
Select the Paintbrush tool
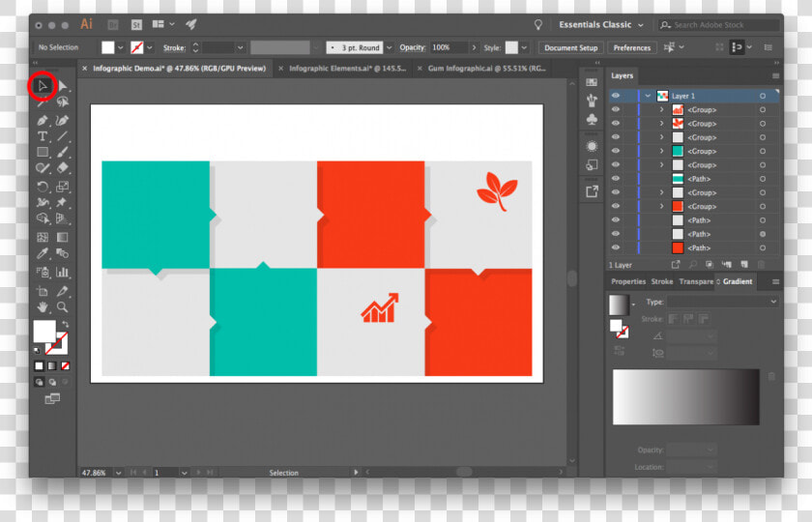coord(62,153)
